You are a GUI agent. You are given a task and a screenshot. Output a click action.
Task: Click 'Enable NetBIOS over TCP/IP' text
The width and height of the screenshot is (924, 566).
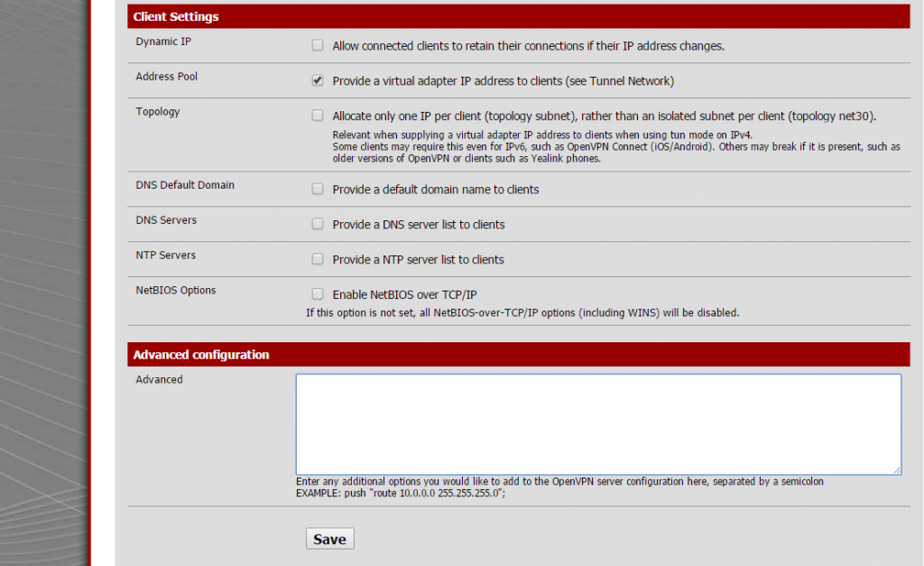[404, 295]
